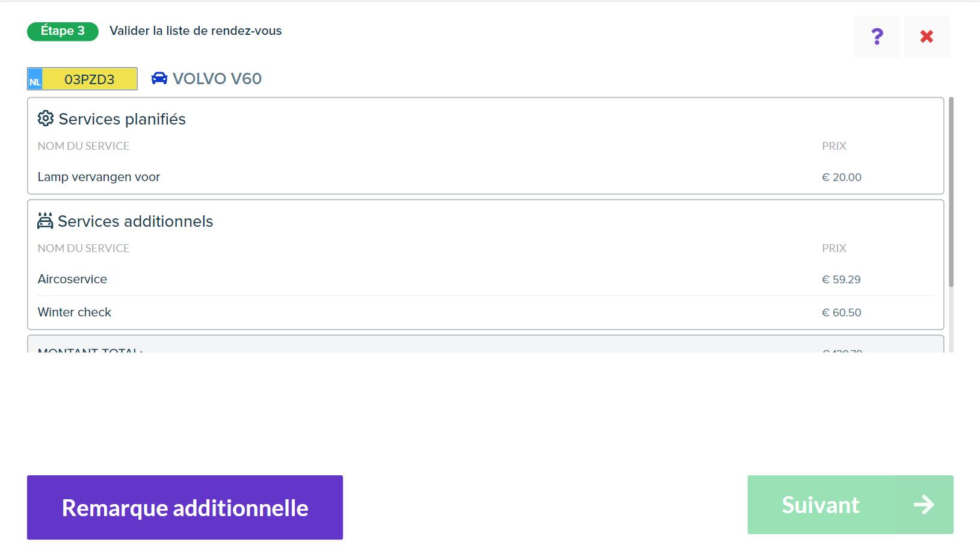Click the NL country badge on license plate
This screenshot has height=554, width=980.
(x=35, y=79)
